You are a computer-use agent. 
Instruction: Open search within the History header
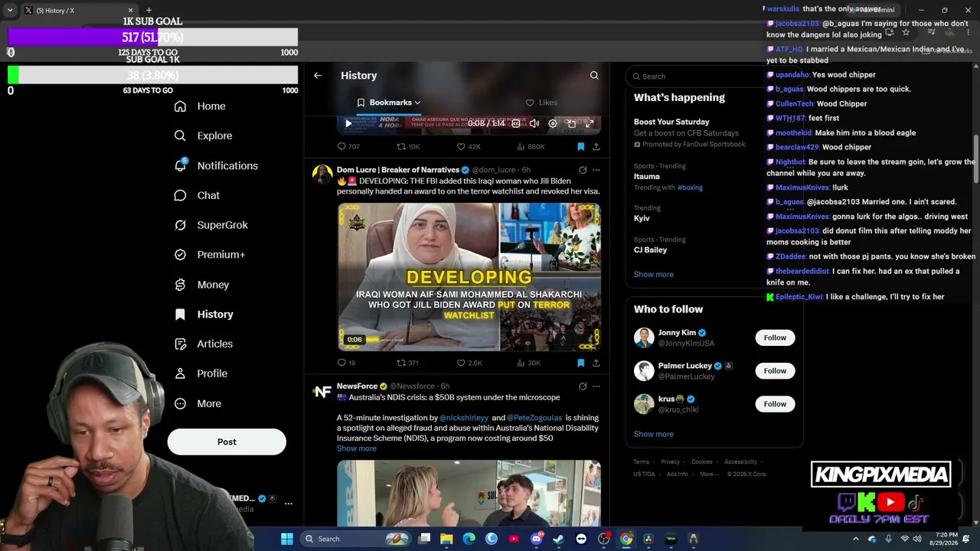[594, 76]
